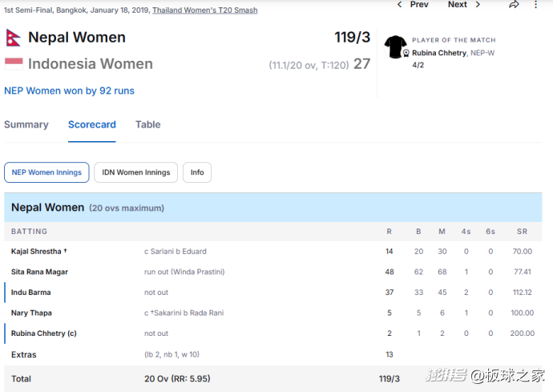This screenshot has height=392, width=553.
Task: Select the Scorecard tab
Action: [92, 124]
